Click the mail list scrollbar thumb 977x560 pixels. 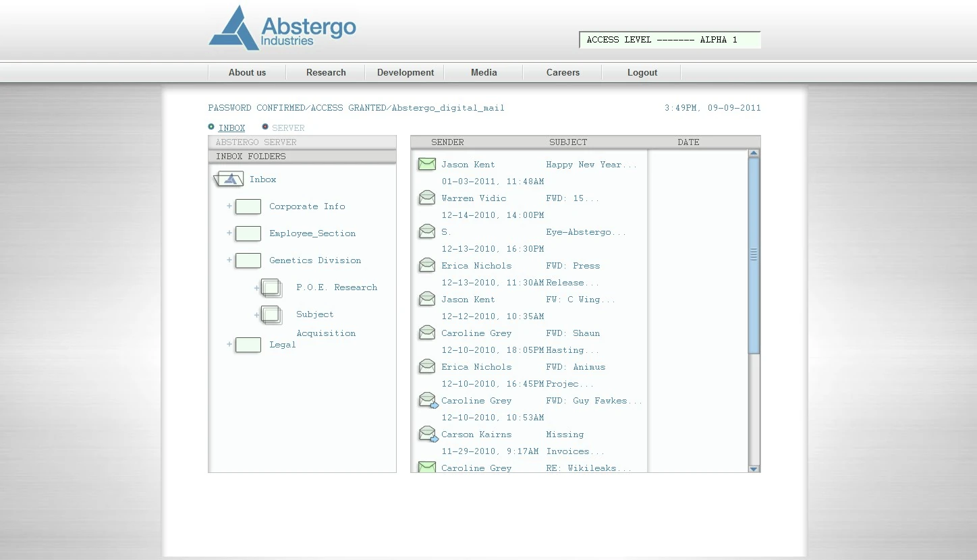click(754, 255)
